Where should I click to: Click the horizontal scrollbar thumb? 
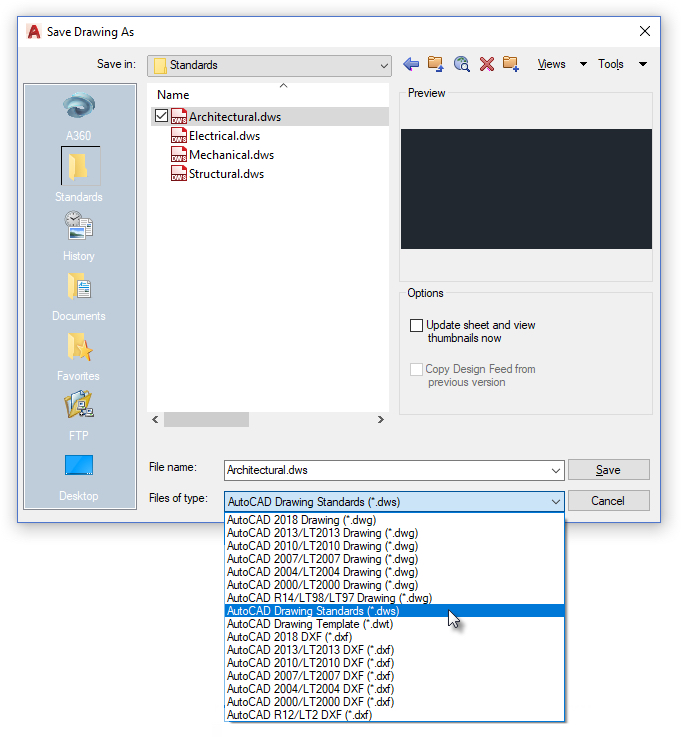[x=206, y=420]
